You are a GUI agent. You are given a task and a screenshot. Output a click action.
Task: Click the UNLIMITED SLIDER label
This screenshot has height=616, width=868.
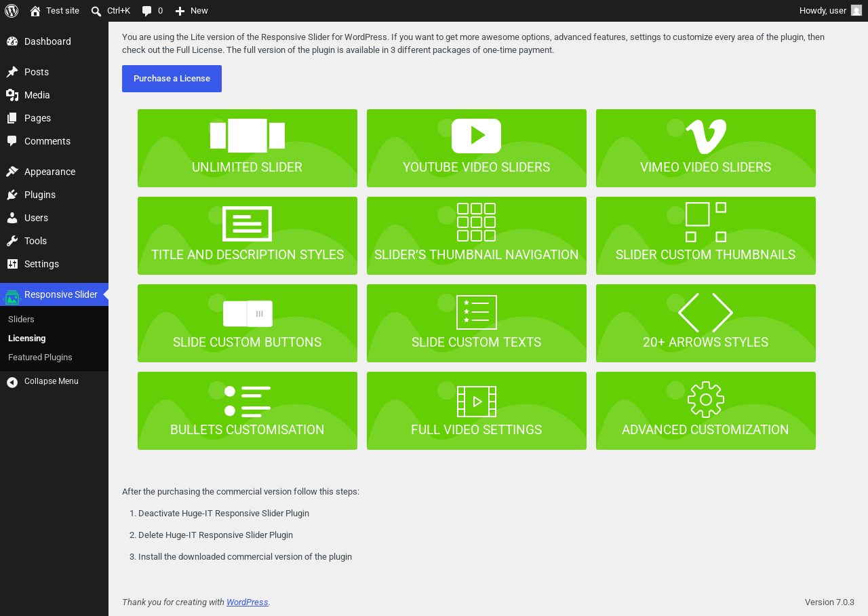tap(248, 168)
